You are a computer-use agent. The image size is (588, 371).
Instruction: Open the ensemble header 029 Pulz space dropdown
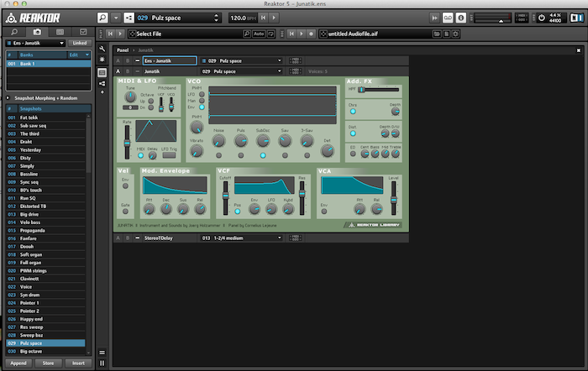pyautogui.click(x=241, y=60)
